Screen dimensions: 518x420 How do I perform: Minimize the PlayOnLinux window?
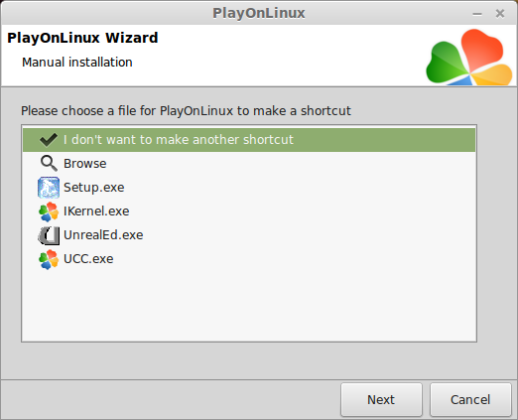click(x=477, y=14)
